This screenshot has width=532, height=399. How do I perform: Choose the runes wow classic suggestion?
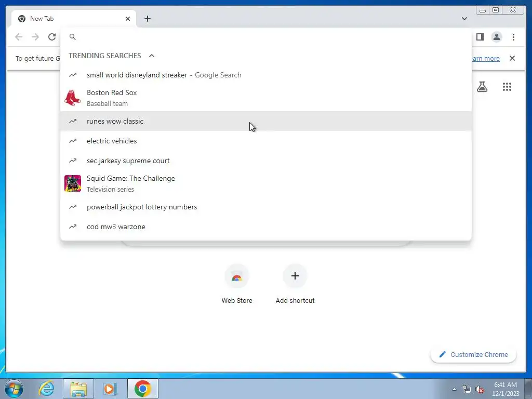[265, 121]
